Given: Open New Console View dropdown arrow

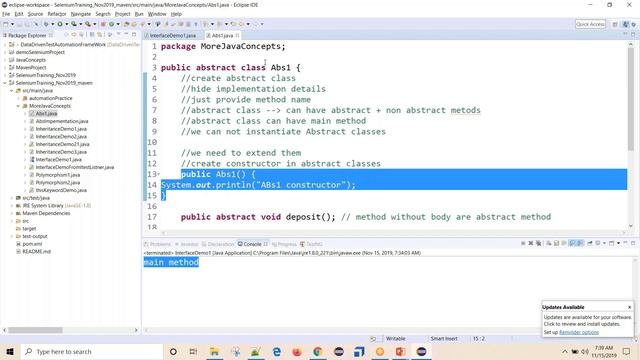Looking at the screenshot, I should click(x=618, y=243).
